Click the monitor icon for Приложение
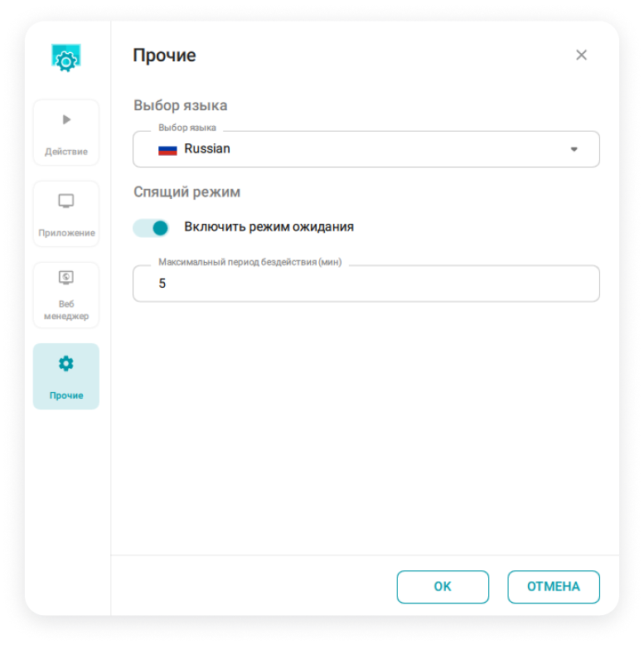Viewport: 644px width, 645px height. 66,201
